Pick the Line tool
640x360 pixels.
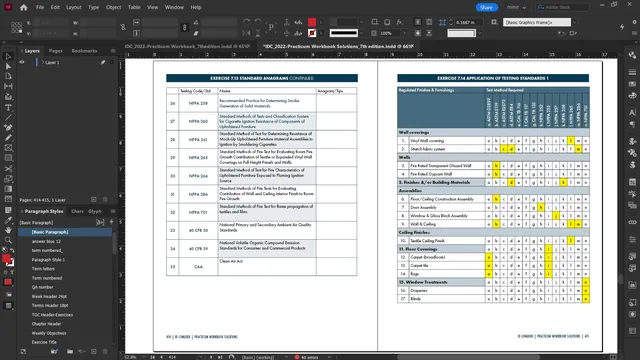pyautogui.click(x=8, y=118)
